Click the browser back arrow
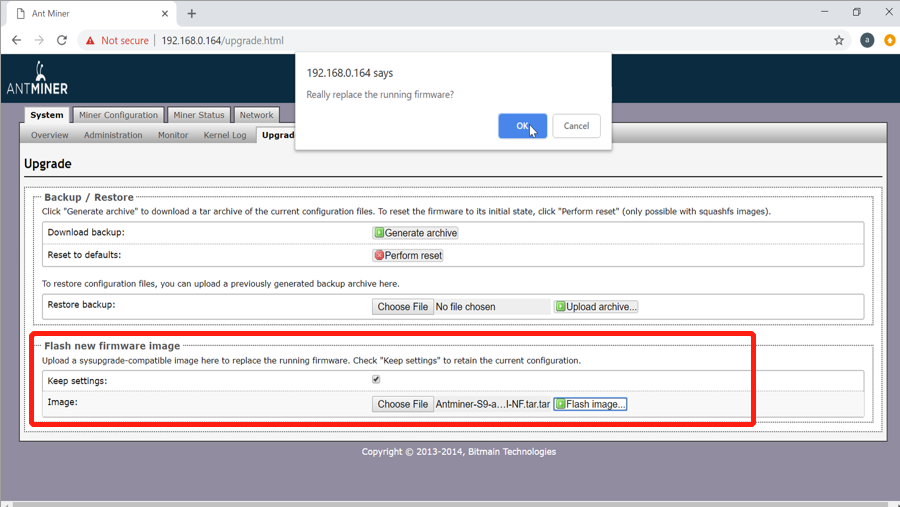 pos(16,41)
